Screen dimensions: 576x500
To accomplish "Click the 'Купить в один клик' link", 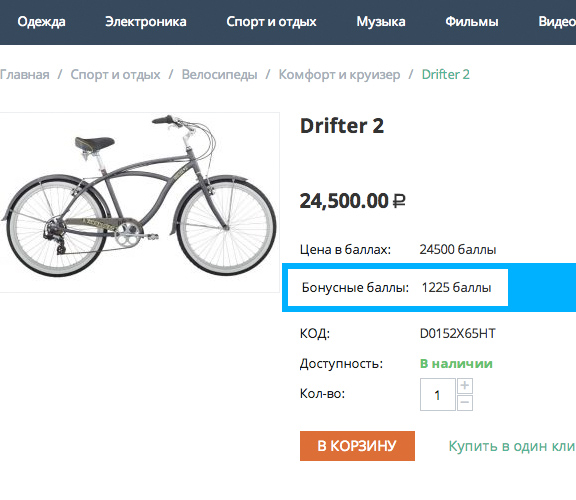I will [512, 446].
